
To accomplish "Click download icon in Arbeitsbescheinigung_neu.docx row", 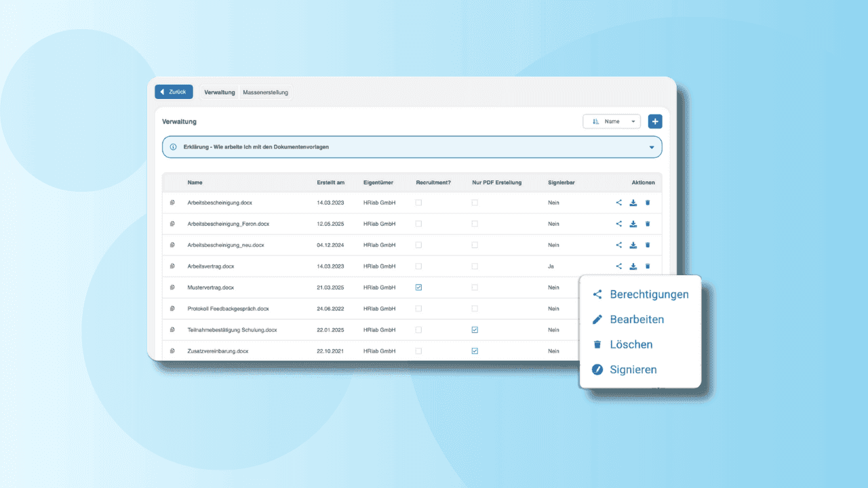I will click(633, 245).
